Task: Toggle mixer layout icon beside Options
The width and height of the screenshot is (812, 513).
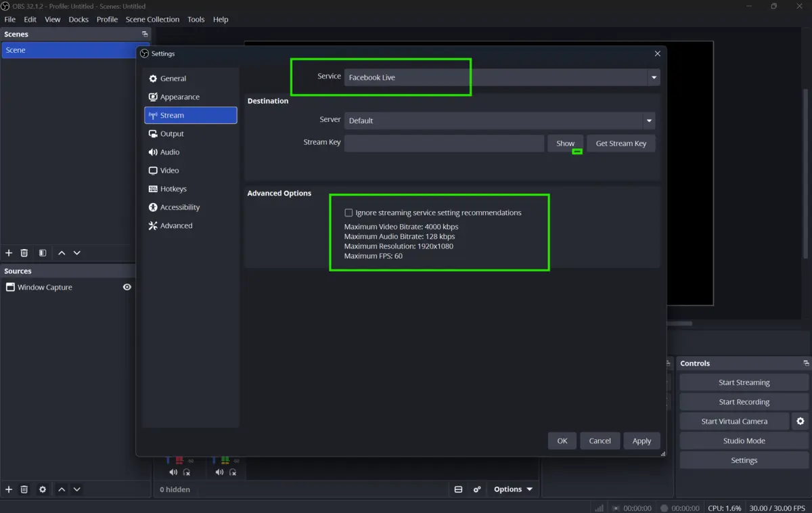Action: click(458, 489)
